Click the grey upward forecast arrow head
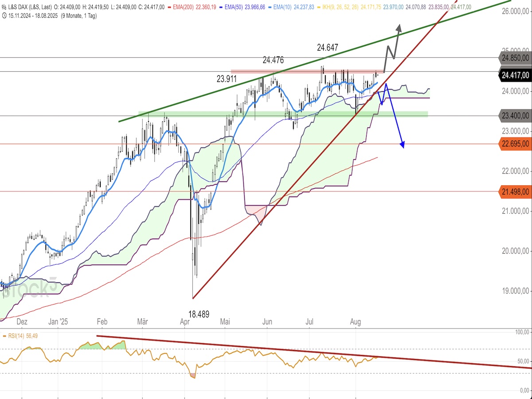Viewport: 532px width, 399px height. 399,27
